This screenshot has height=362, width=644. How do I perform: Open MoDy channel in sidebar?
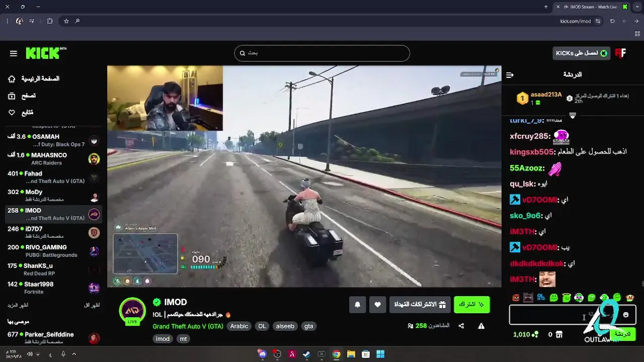(x=53, y=196)
